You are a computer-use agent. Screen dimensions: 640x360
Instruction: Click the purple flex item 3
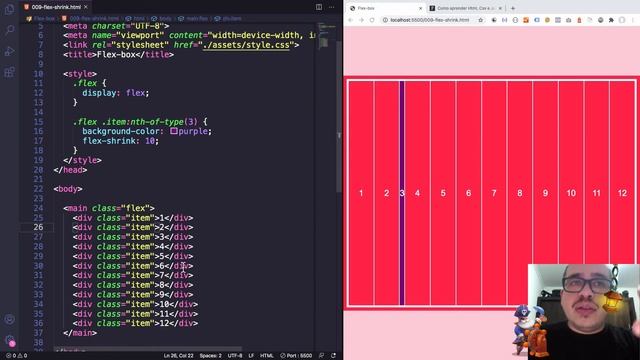tap(402, 193)
